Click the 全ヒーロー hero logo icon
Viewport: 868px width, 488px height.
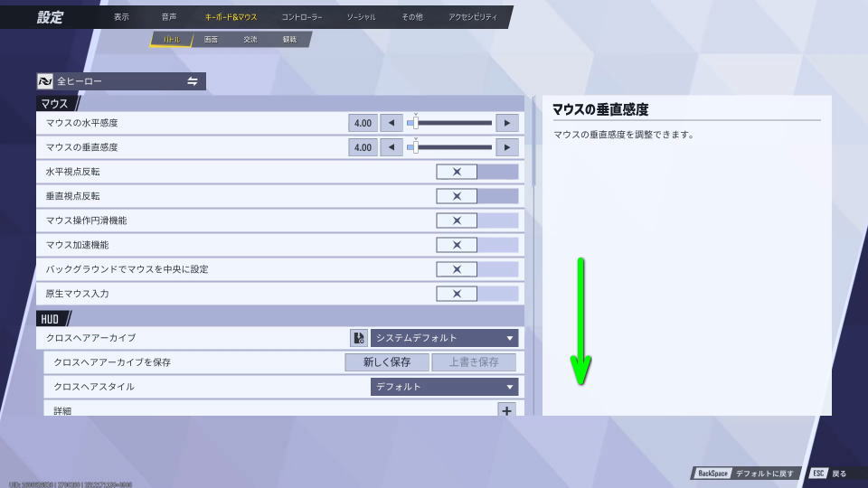pyautogui.click(x=46, y=81)
